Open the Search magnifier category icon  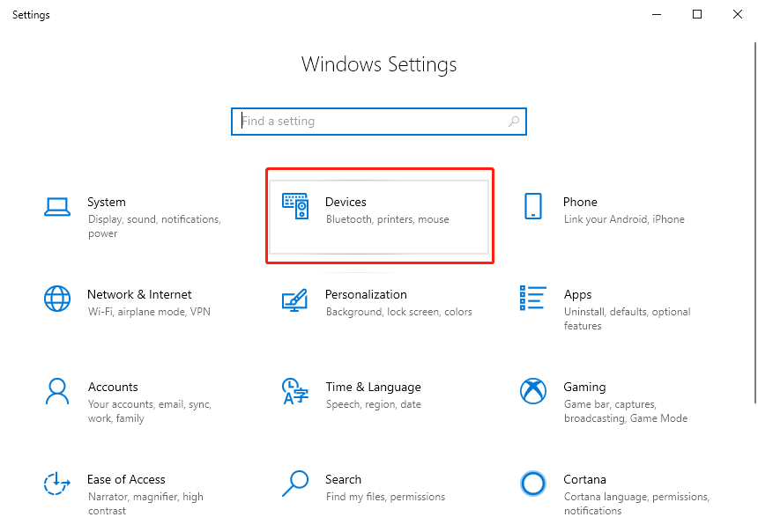(295, 484)
